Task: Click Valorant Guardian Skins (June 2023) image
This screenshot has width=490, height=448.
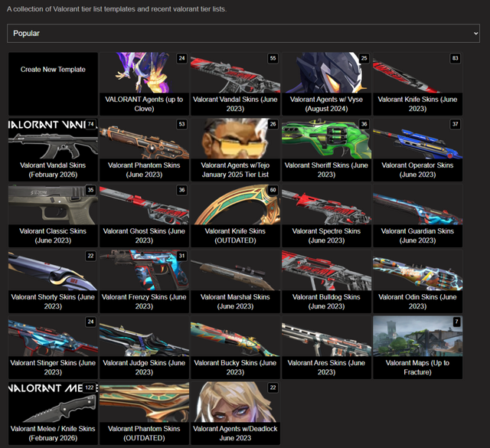Action: pyautogui.click(x=417, y=204)
